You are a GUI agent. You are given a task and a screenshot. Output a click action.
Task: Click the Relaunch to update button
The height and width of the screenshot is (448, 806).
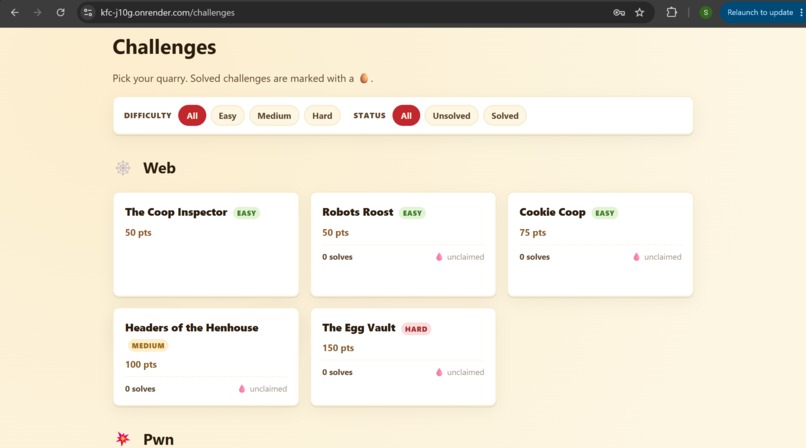[760, 12]
